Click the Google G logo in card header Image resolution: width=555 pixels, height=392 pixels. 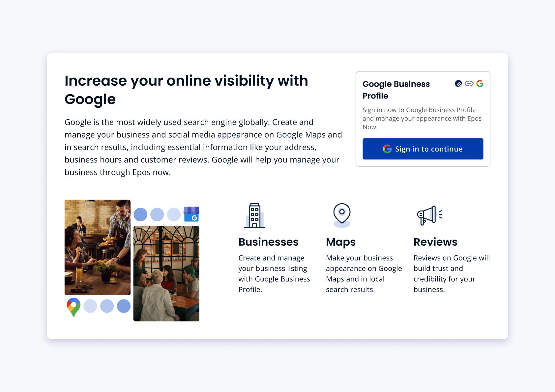tap(480, 84)
